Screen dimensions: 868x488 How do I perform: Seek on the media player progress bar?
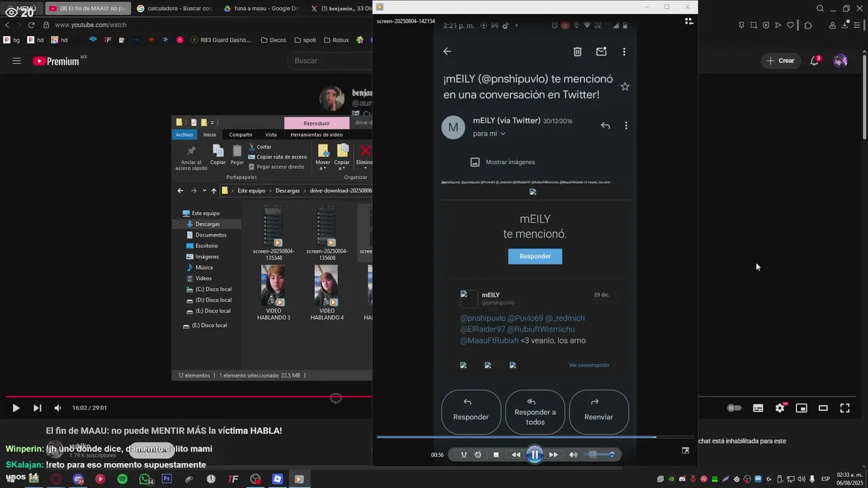click(535, 437)
